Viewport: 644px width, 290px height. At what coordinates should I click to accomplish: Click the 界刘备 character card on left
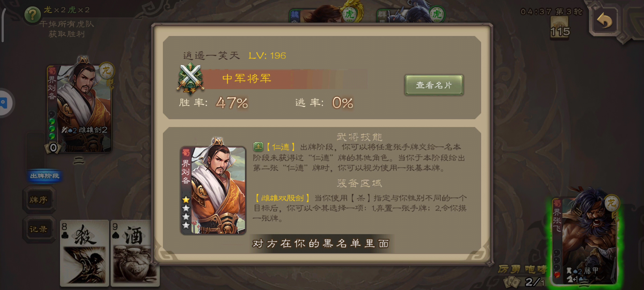pos(79,109)
